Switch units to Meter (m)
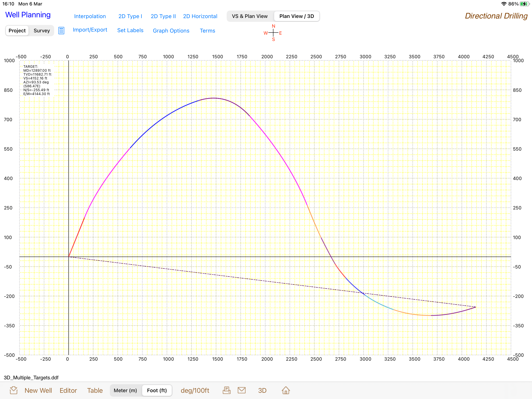Viewport: 532px width, 399px height. [125, 390]
